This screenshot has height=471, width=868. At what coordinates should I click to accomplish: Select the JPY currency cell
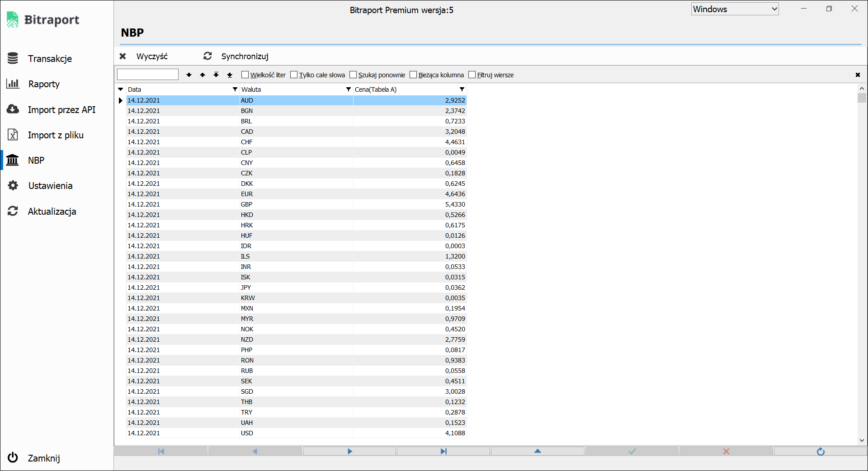click(296, 287)
